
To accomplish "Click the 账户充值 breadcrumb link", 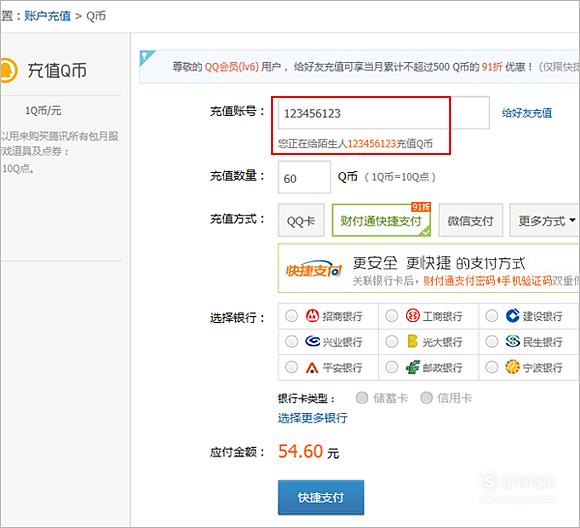I will click(47, 16).
